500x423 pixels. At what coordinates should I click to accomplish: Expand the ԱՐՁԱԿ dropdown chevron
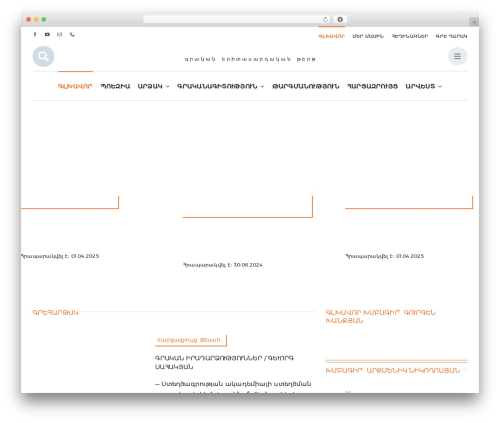coord(167,87)
